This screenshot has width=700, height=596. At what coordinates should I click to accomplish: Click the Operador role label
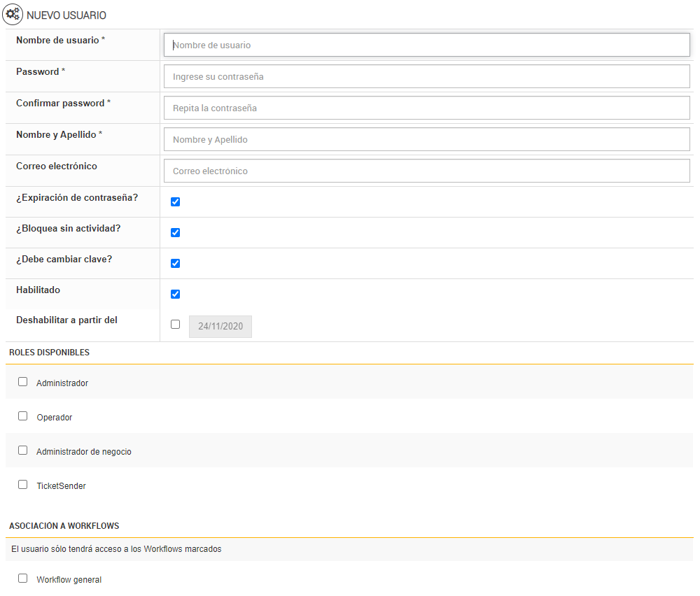[x=55, y=418]
